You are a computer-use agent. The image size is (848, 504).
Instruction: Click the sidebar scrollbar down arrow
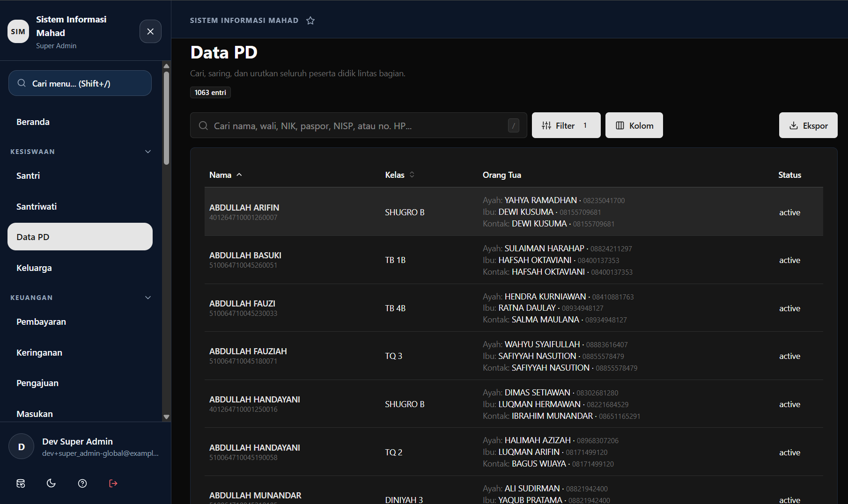point(166,416)
